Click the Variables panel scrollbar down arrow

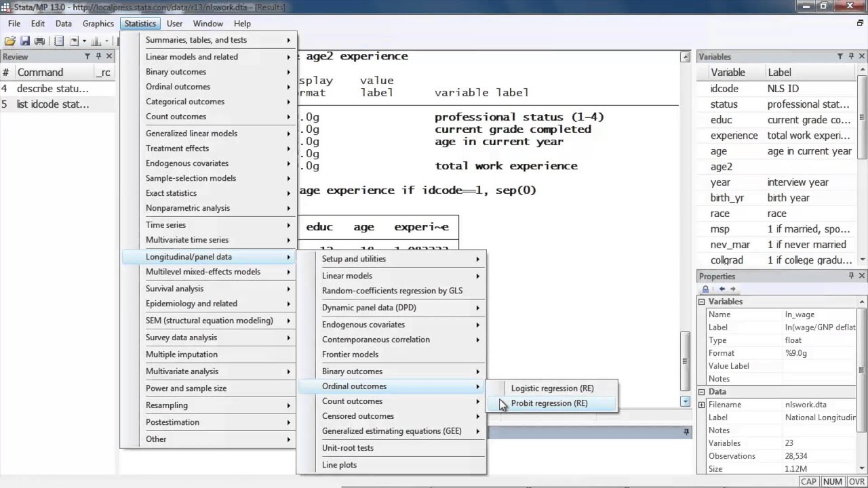[862, 260]
